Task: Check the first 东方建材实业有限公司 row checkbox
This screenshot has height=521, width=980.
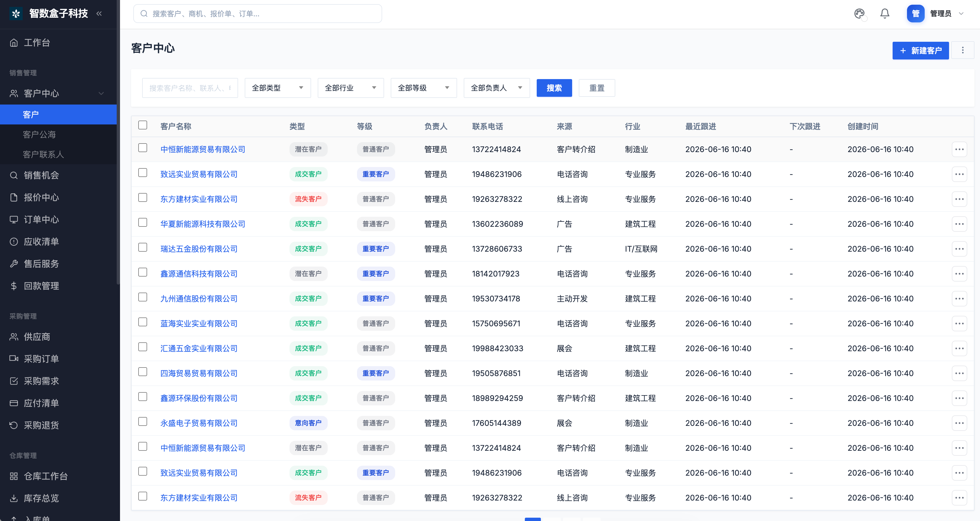Action: (143, 197)
